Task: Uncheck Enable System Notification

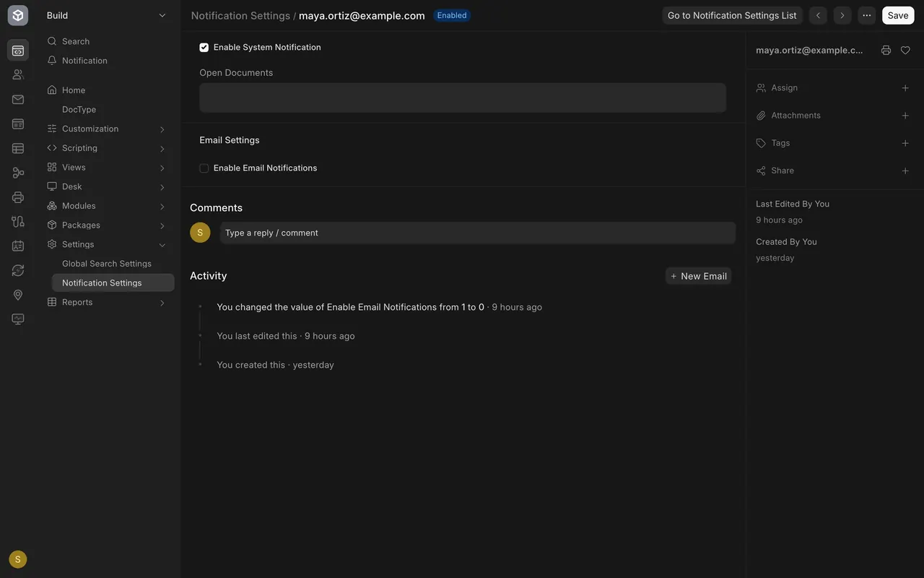Action: coord(204,48)
